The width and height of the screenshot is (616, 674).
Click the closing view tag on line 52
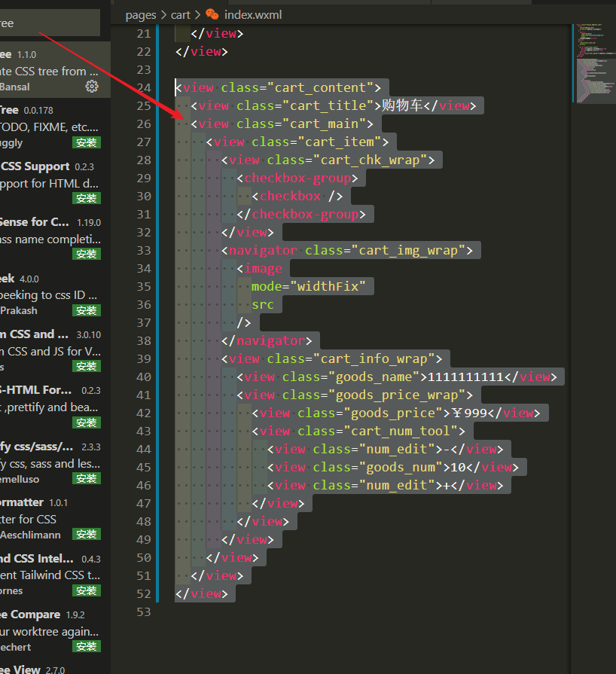pos(202,593)
